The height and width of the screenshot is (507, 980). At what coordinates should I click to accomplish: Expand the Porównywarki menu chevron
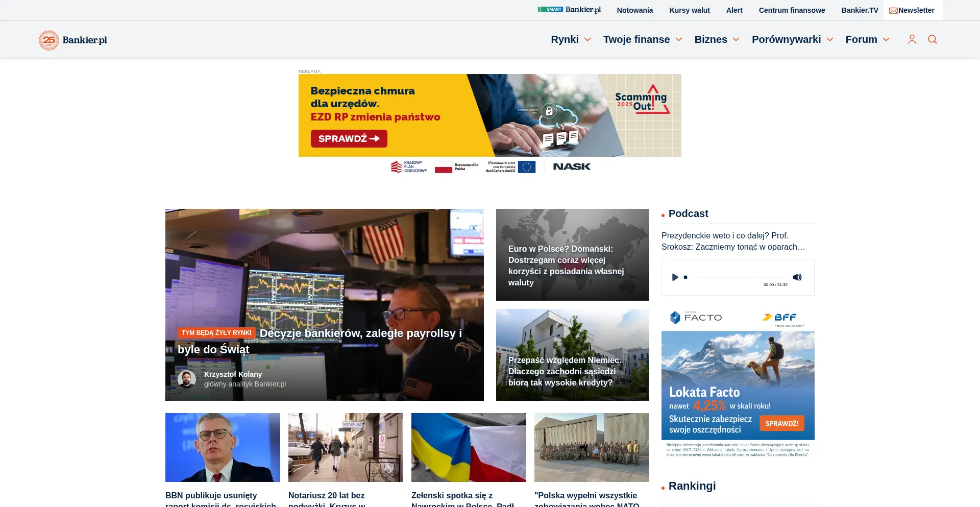click(x=830, y=39)
